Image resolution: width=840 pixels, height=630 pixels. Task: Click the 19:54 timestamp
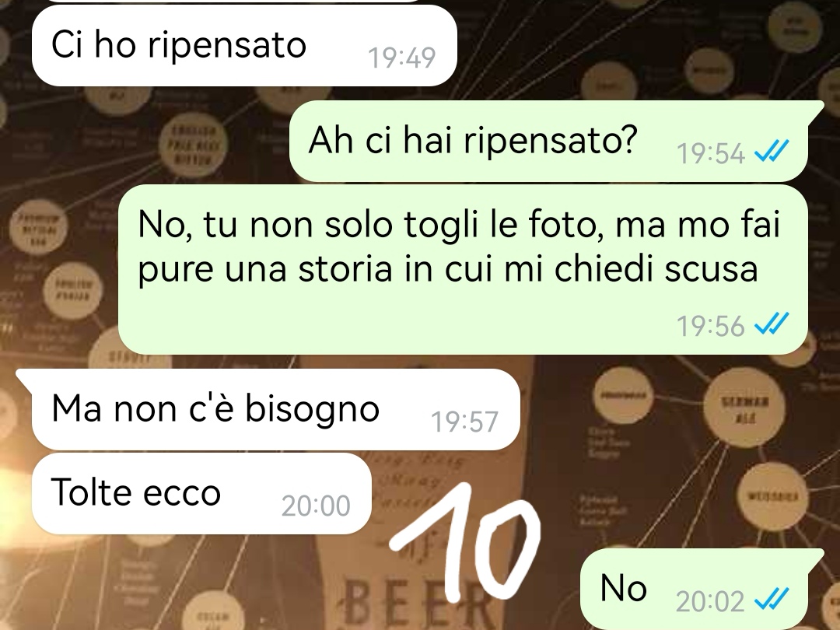click(x=710, y=154)
